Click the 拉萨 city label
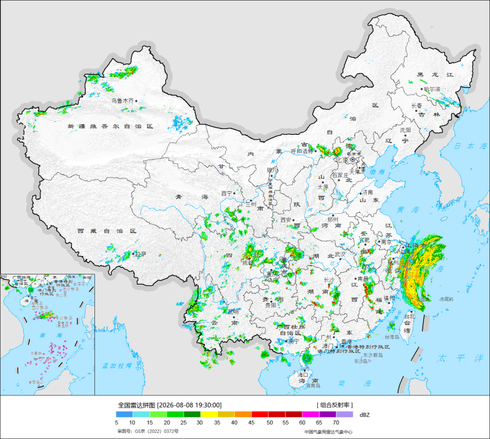 (x=141, y=254)
